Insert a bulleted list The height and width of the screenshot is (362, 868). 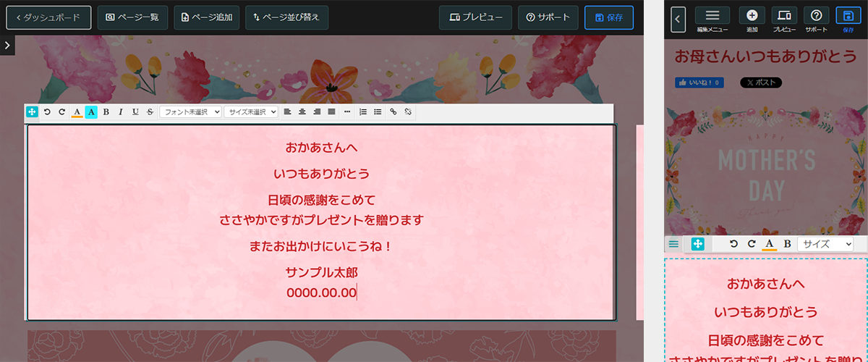[378, 112]
